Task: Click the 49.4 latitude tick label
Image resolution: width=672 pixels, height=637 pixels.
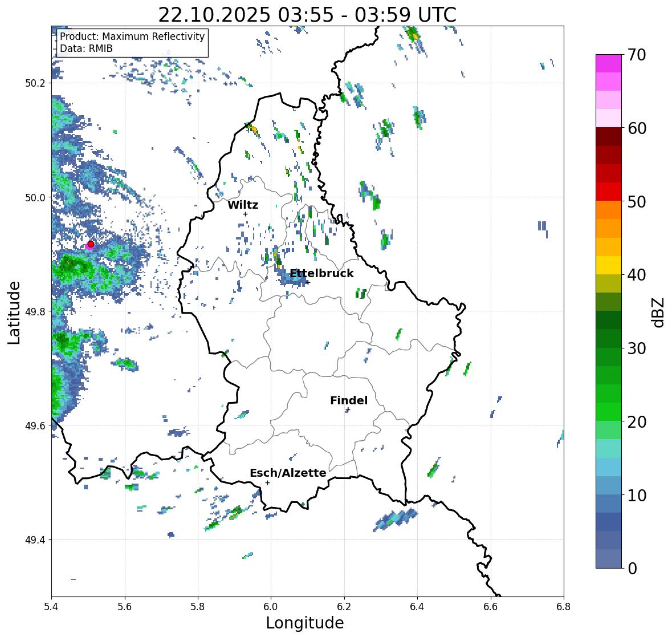Action: click(35, 540)
